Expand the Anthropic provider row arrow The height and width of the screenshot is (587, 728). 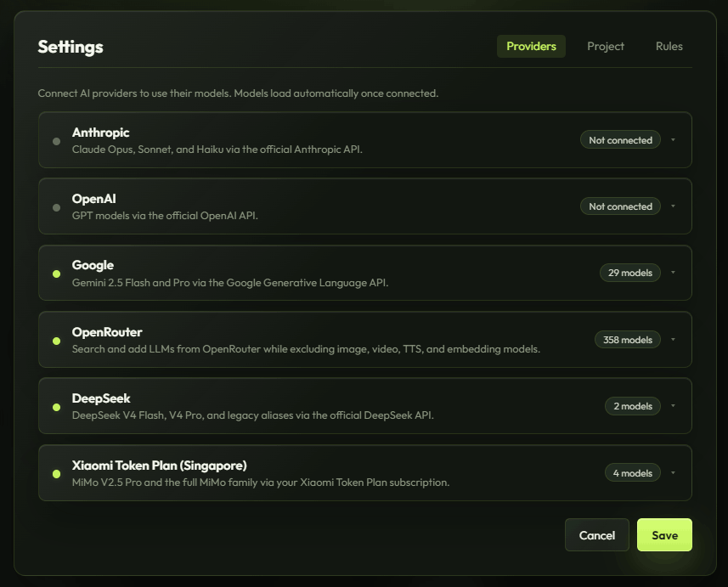(x=673, y=140)
